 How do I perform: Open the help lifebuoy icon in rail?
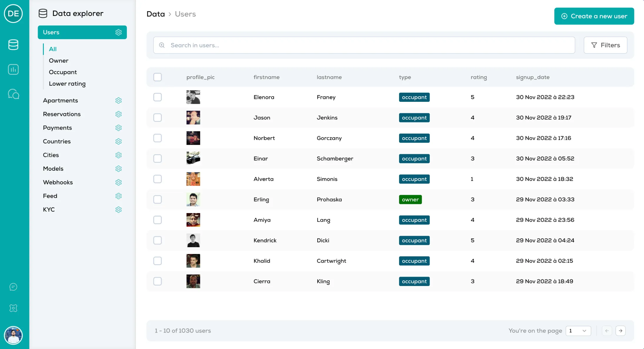(x=13, y=308)
